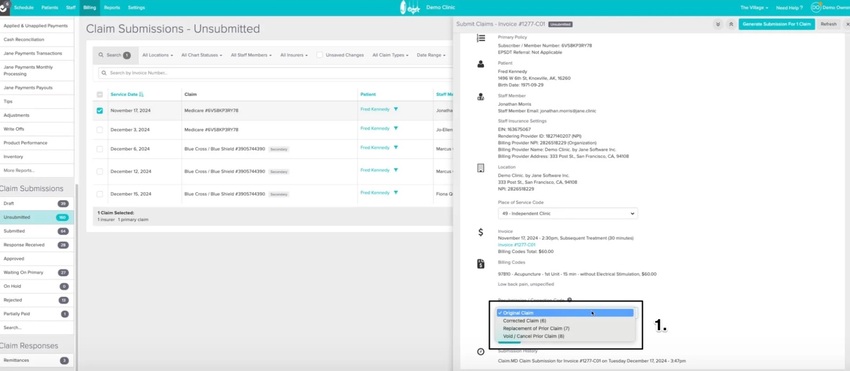Collapse all claim sections with double-down chevron

coord(718,24)
